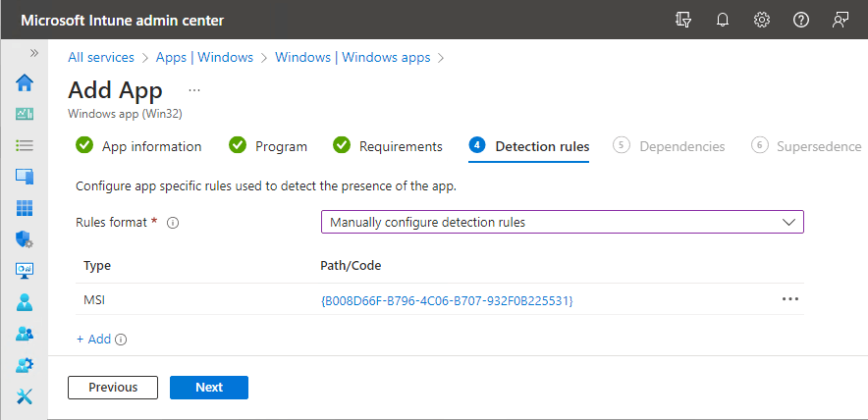Screen dimensions: 868x420
Task: Click Type column header
Action: (x=97, y=266)
